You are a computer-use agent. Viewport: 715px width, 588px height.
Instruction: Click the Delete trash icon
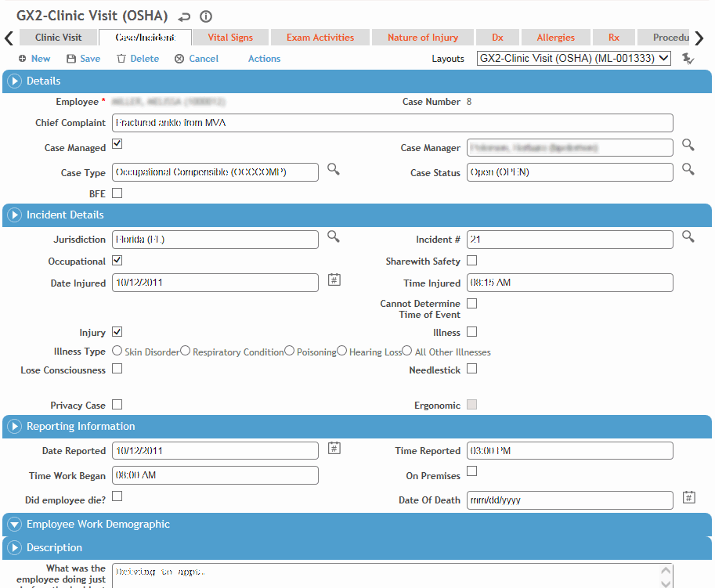pos(121,59)
